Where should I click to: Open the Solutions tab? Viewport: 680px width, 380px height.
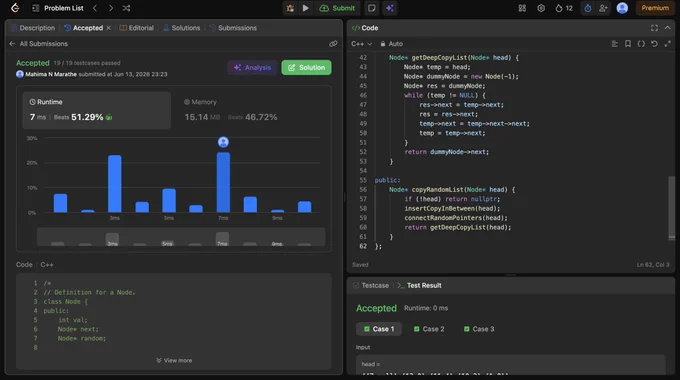(x=182, y=28)
